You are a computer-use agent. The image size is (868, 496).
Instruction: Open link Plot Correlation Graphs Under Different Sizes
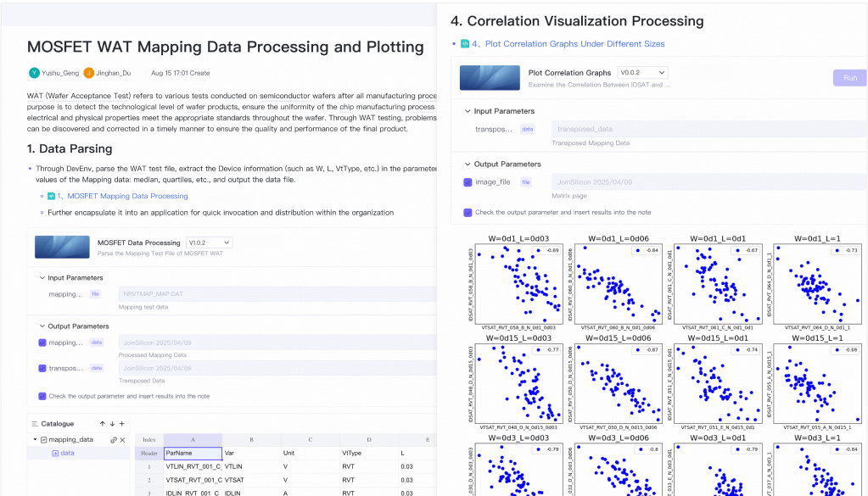574,44
